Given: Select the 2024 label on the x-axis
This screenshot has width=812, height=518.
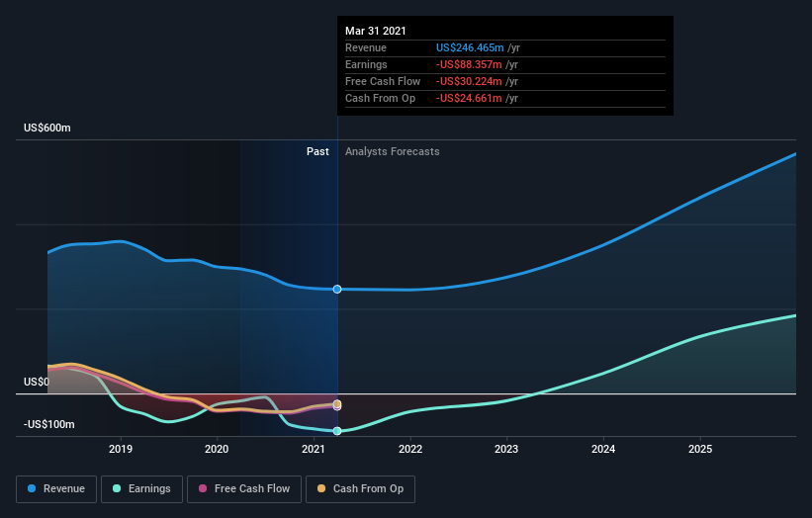Looking at the screenshot, I should click(603, 449).
